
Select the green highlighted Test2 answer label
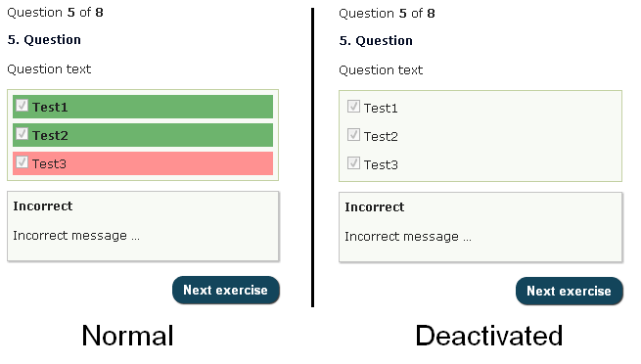coord(50,135)
